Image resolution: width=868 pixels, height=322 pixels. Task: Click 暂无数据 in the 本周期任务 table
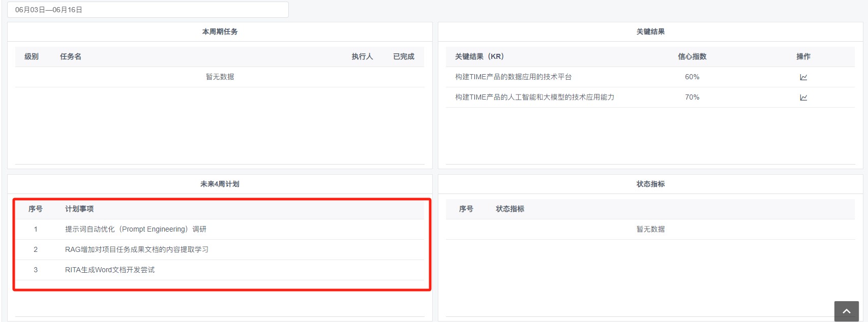click(220, 77)
